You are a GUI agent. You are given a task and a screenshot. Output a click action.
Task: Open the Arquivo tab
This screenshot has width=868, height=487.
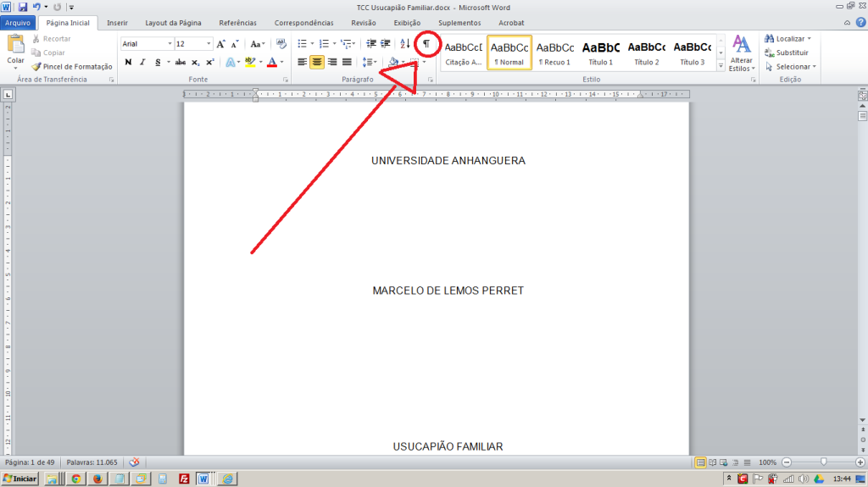(19, 23)
